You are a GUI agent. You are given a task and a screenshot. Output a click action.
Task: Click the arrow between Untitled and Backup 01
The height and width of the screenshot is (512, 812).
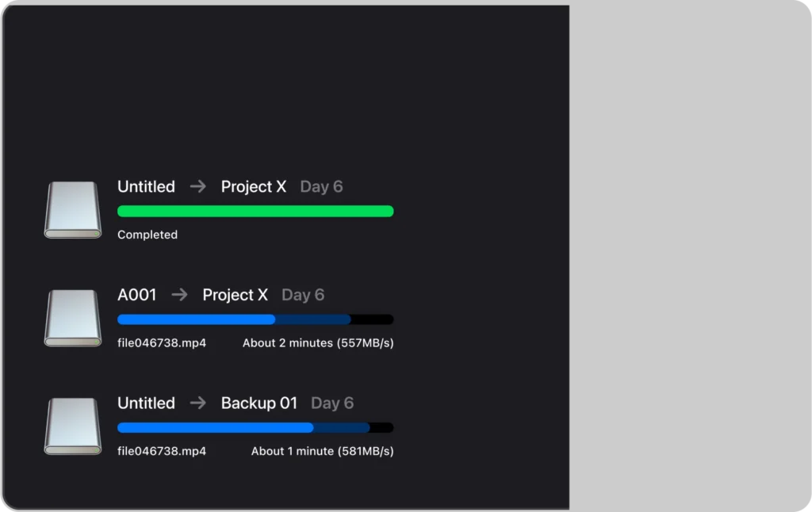pyautogui.click(x=198, y=403)
